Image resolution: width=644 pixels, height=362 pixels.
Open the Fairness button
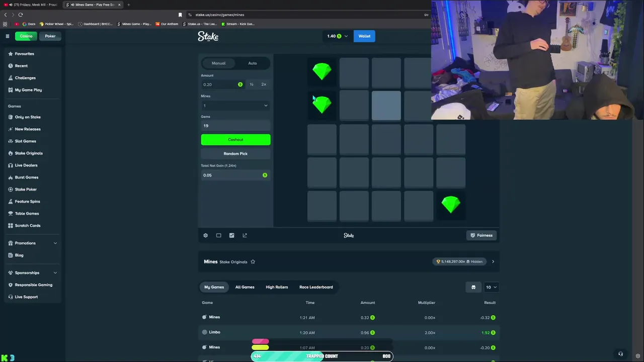coord(481,235)
